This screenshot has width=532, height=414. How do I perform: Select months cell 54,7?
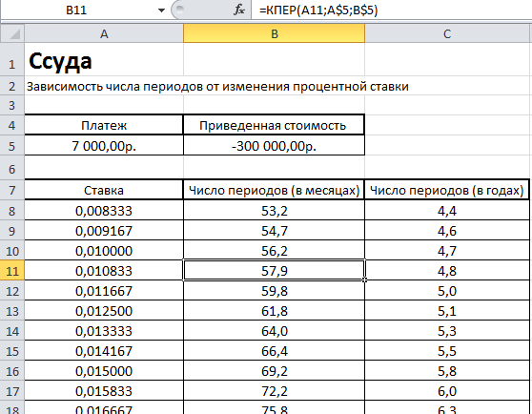coord(275,231)
